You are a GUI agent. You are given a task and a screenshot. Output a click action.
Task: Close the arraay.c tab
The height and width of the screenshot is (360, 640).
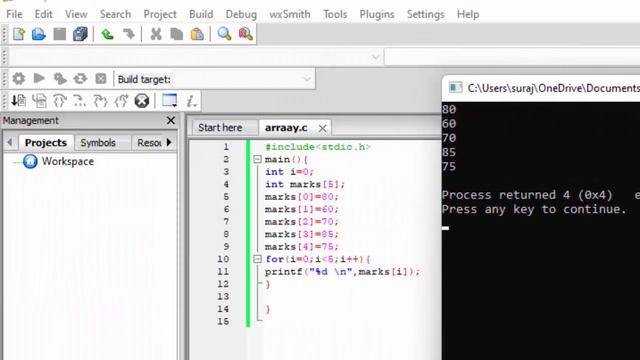pyautogui.click(x=322, y=128)
